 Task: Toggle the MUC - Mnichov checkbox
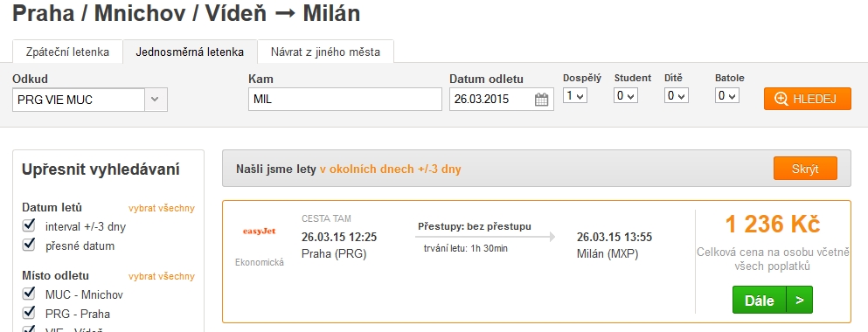(x=29, y=294)
